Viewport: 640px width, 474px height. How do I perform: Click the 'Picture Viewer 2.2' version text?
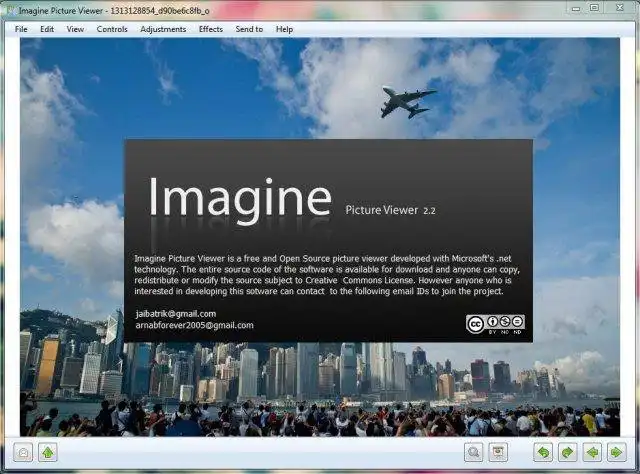pyautogui.click(x=390, y=210)
